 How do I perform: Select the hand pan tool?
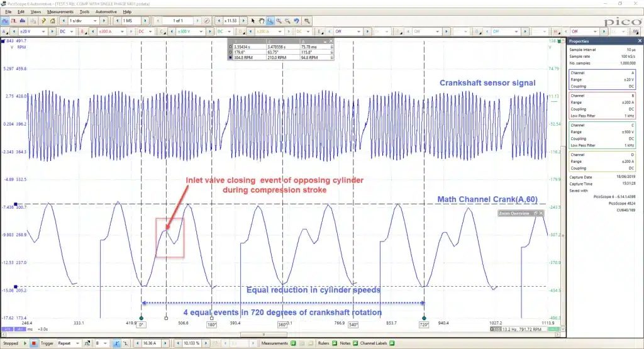point(262,21)
